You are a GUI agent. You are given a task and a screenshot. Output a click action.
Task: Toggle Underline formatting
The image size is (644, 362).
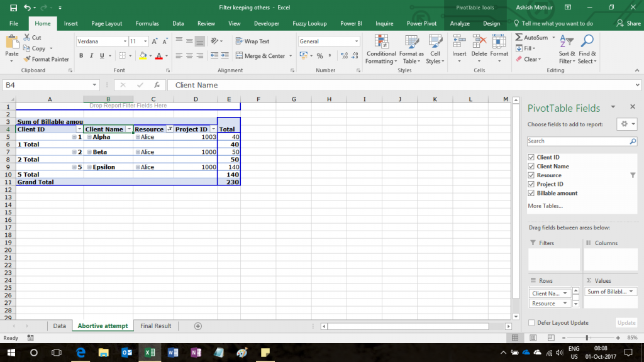coord(101,55)
